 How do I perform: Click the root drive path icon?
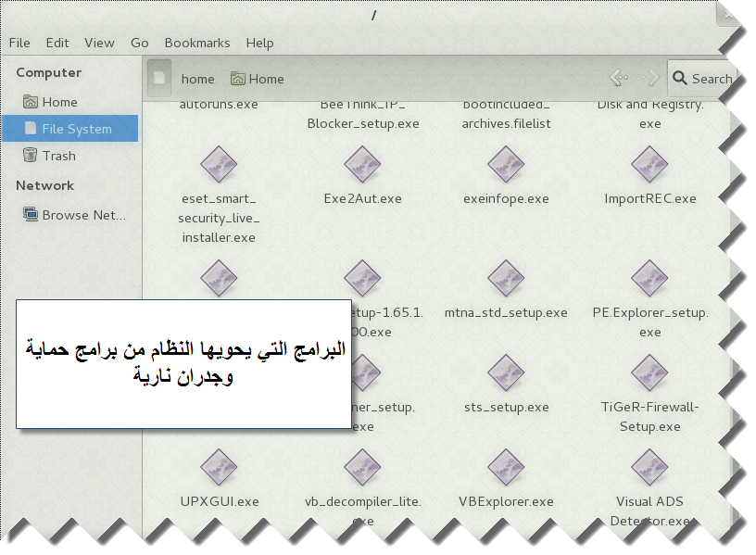[x=160, y=79]
